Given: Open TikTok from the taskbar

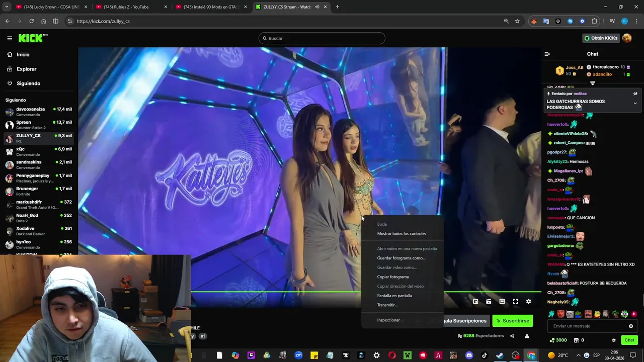Looking at the screenshot, I should (x=485, y=355).
